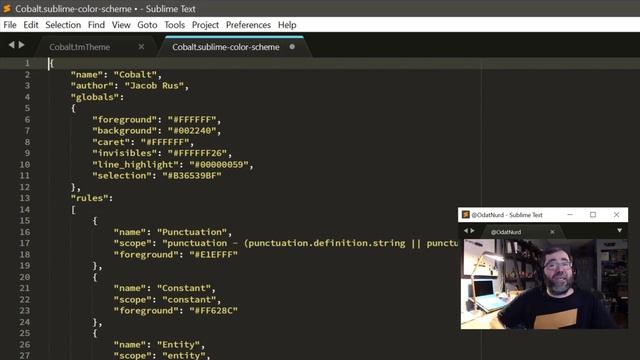Click the "globals" key
The width and height of the screenshot is (640, 360).
[95, 97]
